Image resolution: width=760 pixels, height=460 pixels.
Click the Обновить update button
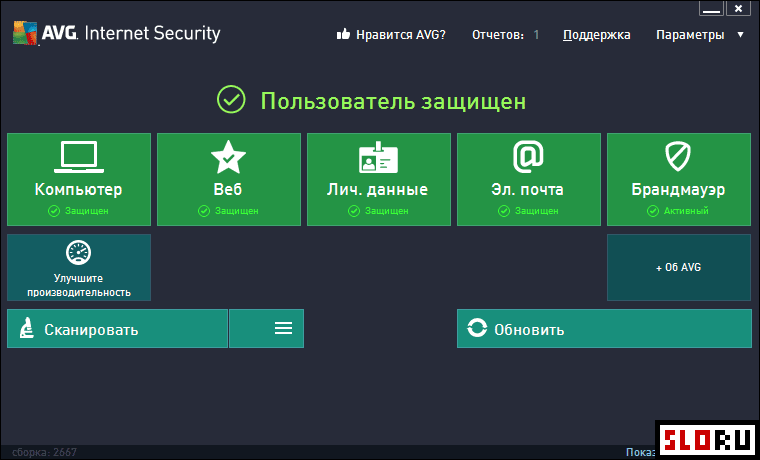pyautogui.click(x=604, y=329)
